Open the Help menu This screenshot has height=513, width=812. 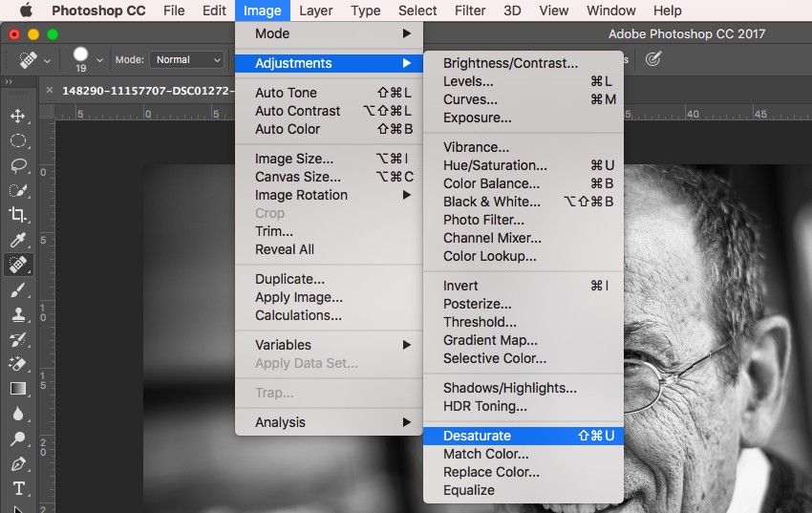click(x=667, y=11)
